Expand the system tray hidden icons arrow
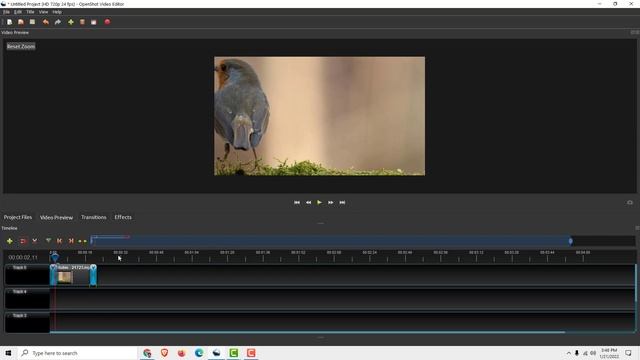 569,353
